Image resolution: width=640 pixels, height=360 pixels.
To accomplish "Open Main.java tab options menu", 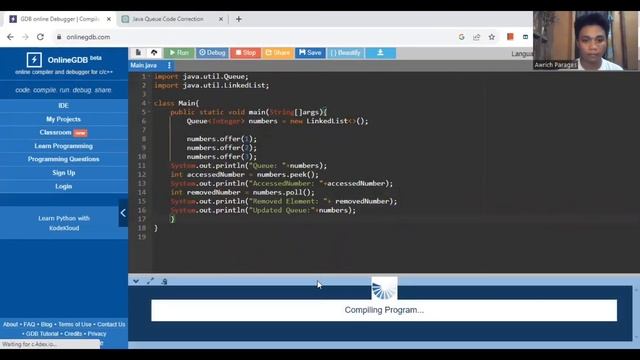I will tap(169, 65).
